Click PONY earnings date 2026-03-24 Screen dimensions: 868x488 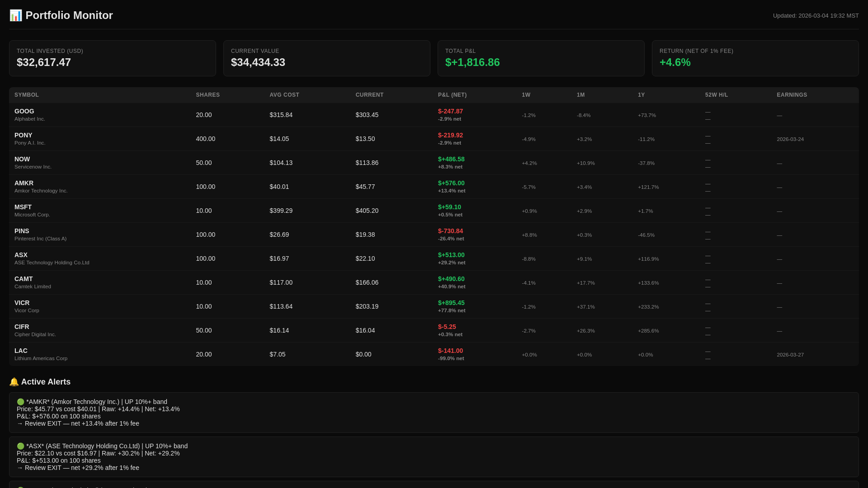[x=790, y=139]
